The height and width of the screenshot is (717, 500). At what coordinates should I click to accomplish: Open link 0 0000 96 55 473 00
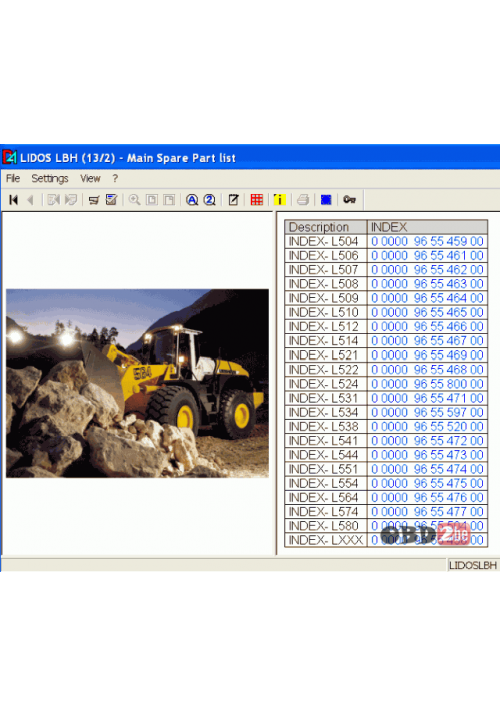point(427,455)
